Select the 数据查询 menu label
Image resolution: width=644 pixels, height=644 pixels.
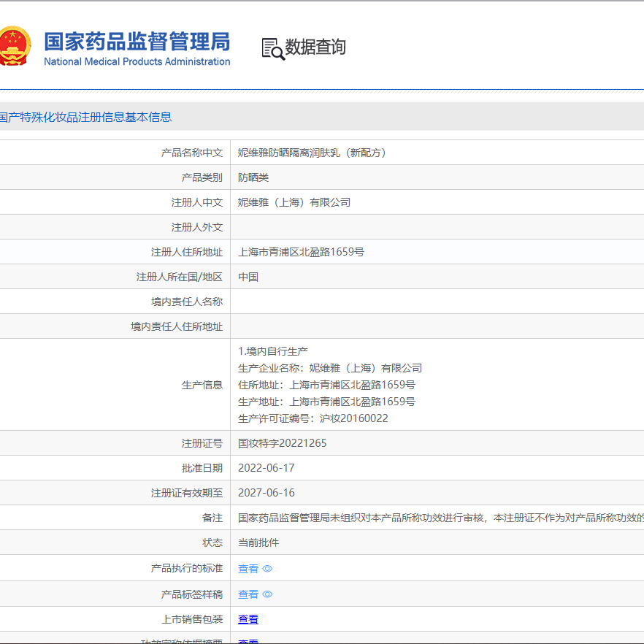pos(315,47)
